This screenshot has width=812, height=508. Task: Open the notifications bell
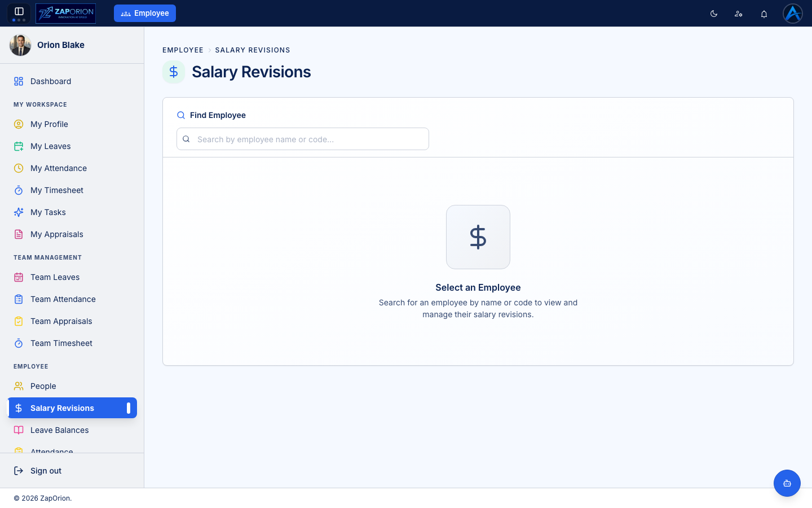click(764, 14)
